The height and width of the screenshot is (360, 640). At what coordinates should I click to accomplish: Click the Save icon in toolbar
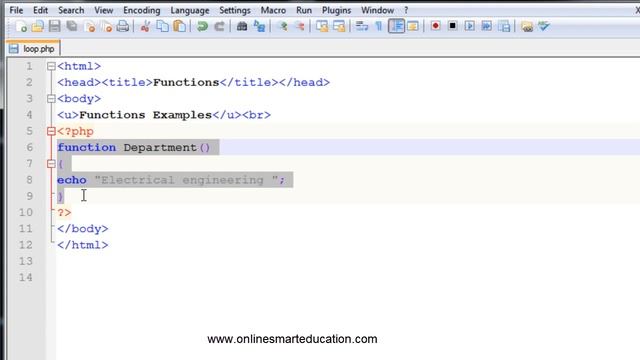tap(55, 27)
